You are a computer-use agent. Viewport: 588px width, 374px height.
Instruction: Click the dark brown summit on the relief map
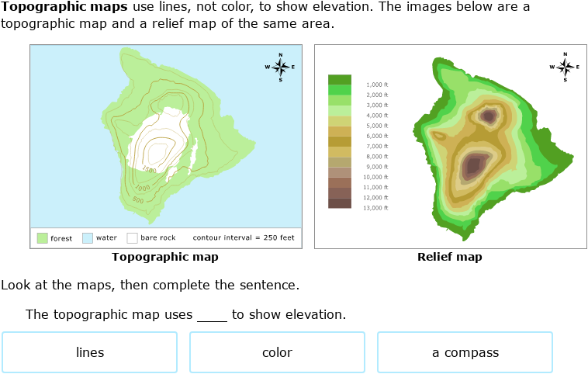click(472, 165)
